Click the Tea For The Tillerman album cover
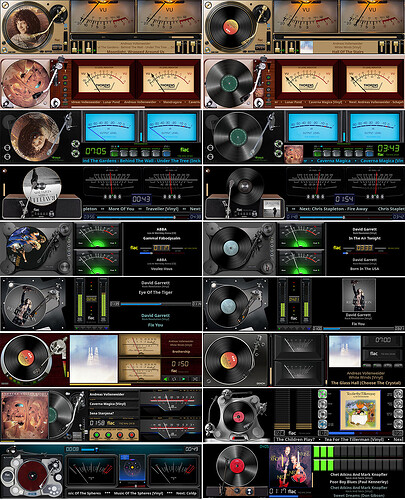 [360, 410]
